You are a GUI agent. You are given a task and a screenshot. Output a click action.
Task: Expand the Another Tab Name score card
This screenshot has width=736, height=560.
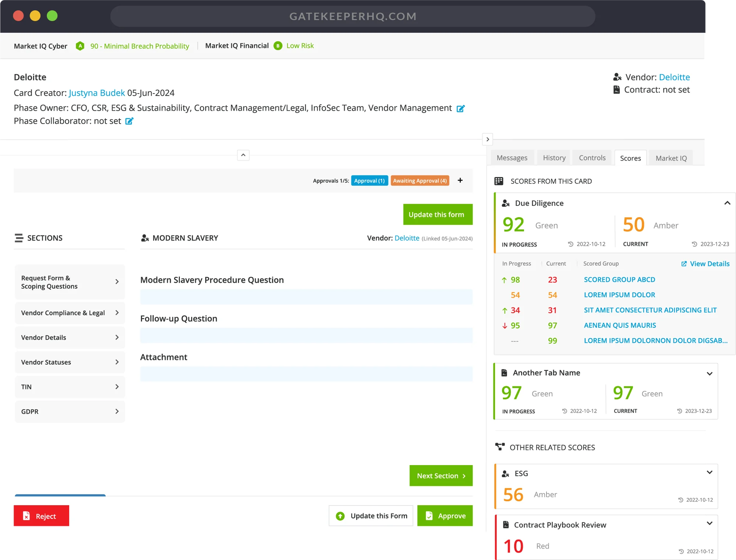(710, 373)
